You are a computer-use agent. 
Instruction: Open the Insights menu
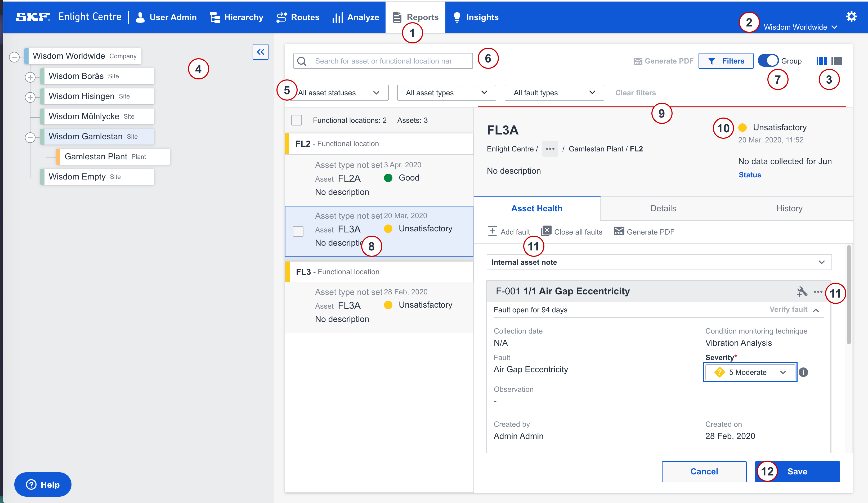(x=476, y=17)
